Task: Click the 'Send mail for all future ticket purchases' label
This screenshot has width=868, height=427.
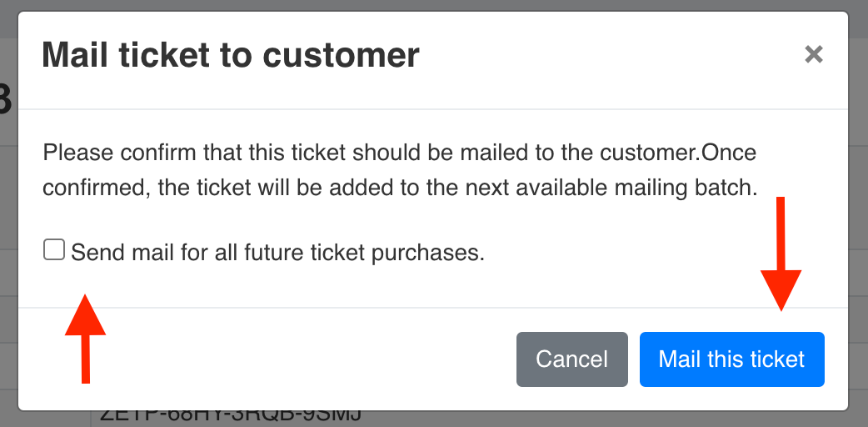Action: click(277, 252)
